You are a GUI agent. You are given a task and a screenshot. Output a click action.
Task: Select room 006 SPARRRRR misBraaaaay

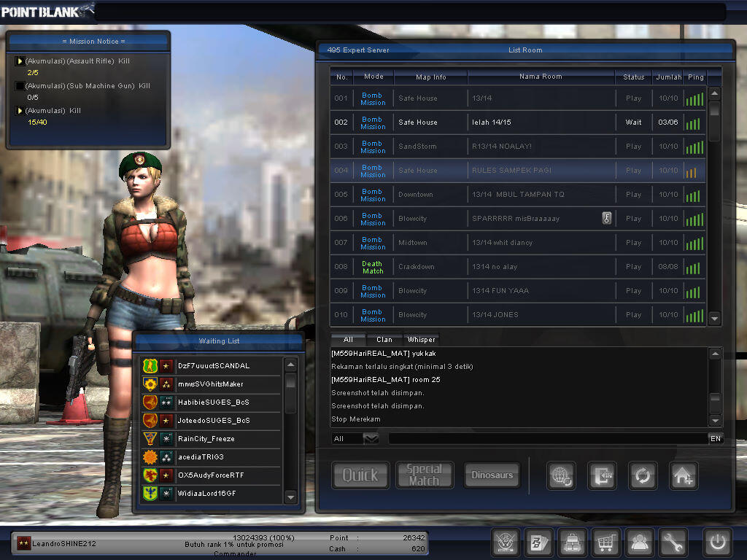point(518,219)
